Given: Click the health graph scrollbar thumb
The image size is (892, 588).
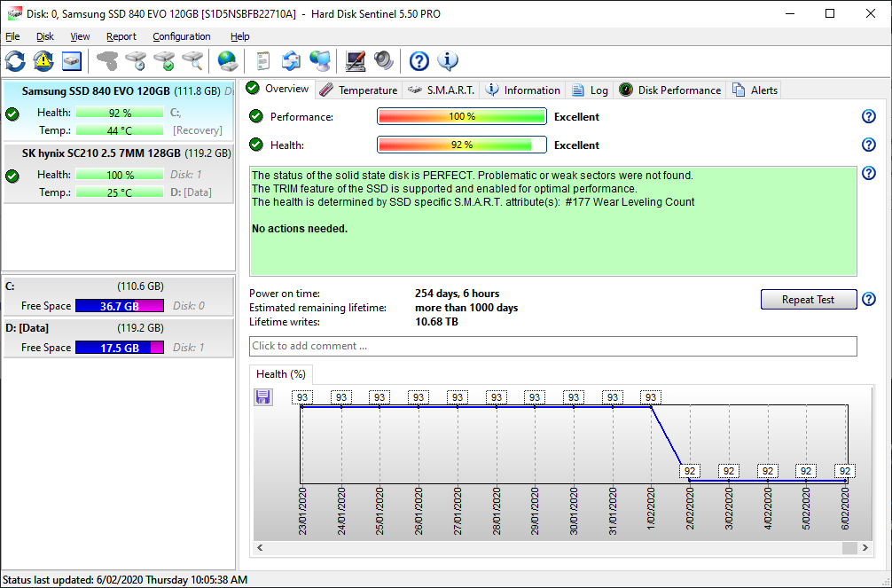Looking at the screenshot, I should (x=849, y=547).
